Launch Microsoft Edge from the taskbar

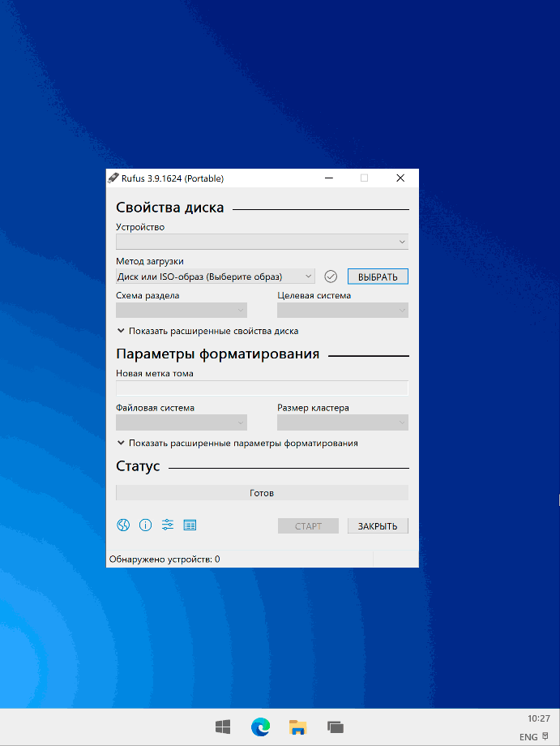tap(260, 727)
